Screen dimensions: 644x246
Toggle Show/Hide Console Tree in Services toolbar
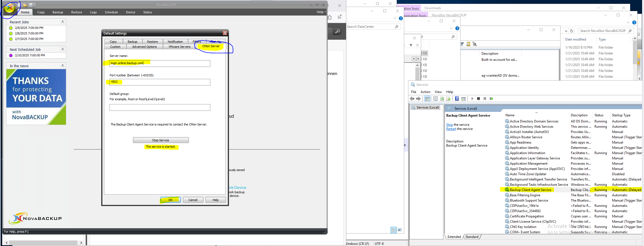coord(427,99)
